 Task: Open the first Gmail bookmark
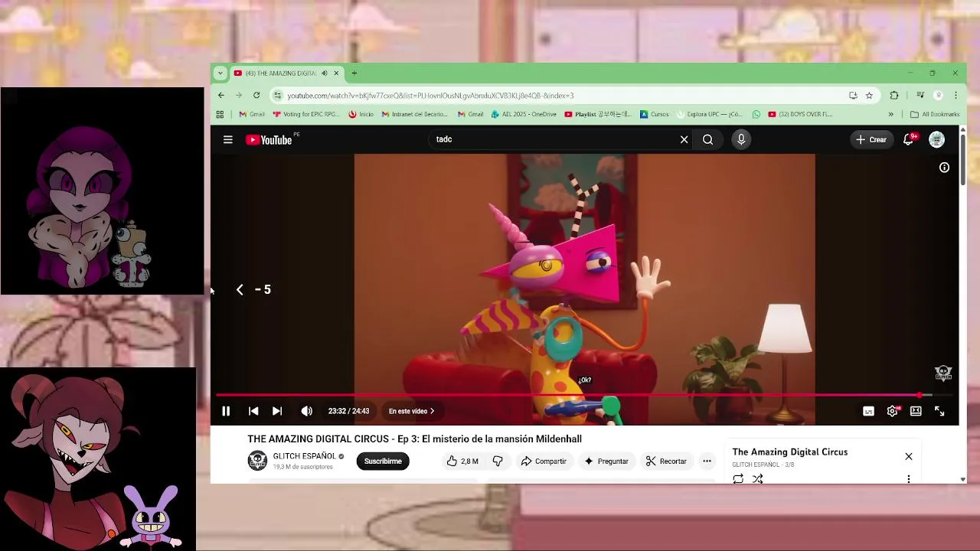252,115
